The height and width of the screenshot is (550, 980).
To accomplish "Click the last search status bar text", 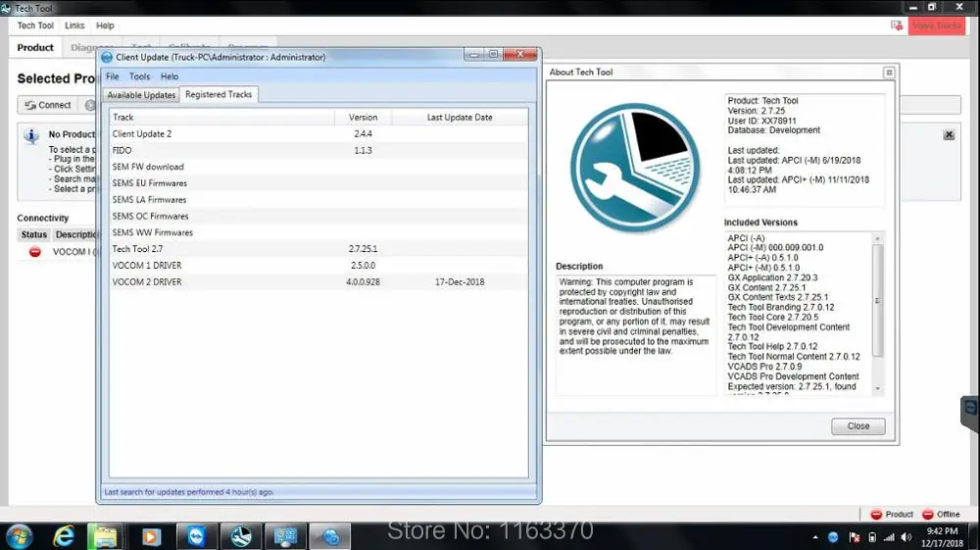I will tap(189, 492).
